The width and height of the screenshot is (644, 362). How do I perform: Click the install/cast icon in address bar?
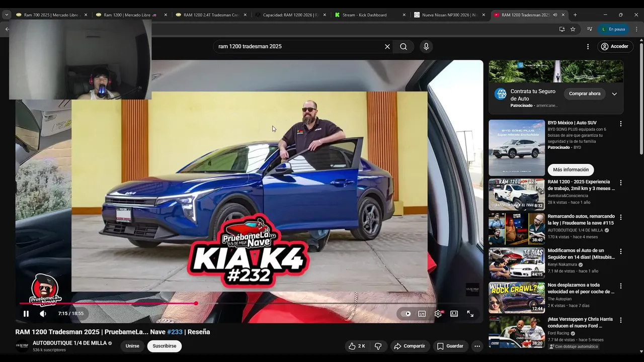[x=562, y=29]
